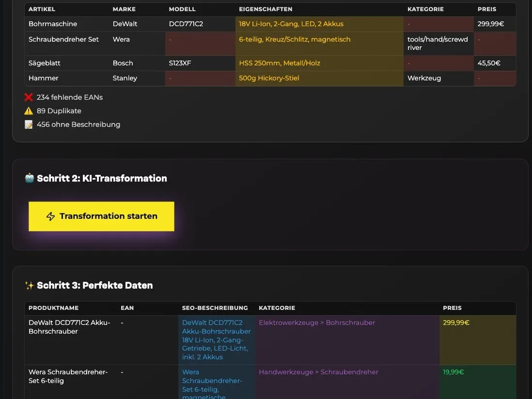Image resolution: width=532 pixels, height=399 pixels.
Task: Click the green 19,99€ price cell
Action: point(453,372)
